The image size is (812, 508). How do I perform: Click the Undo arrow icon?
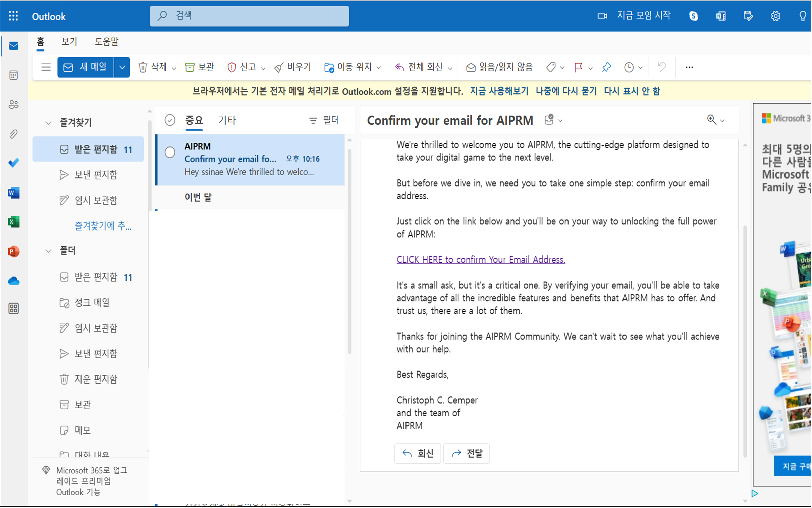click(662, 67)
